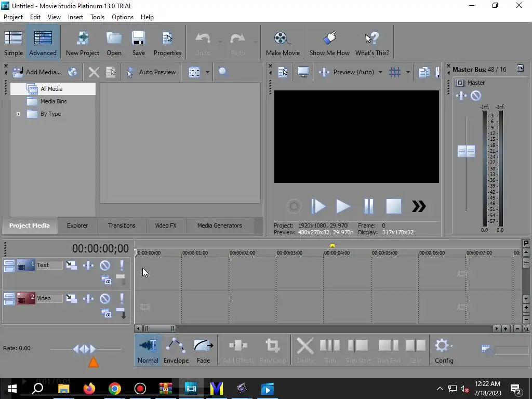Open video preview project properties
The width and height of the screenshot is (532, 399).
tap(283, 72)
